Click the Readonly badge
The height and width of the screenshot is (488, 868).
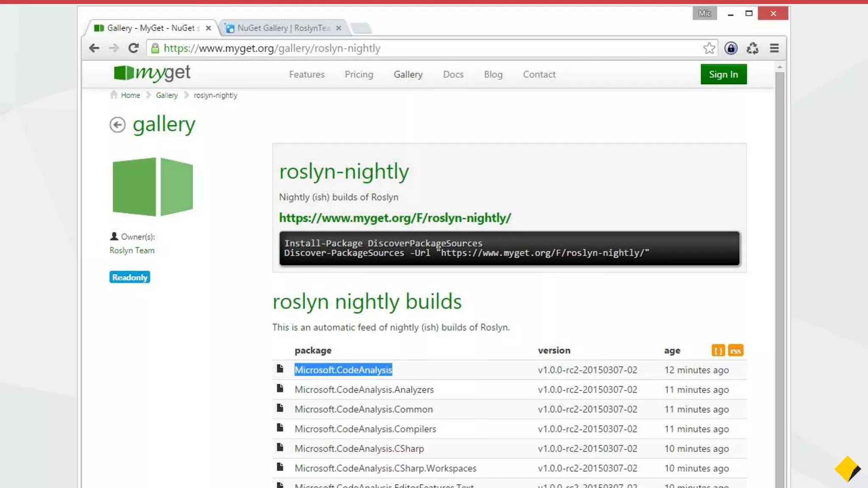coord(130,277)
